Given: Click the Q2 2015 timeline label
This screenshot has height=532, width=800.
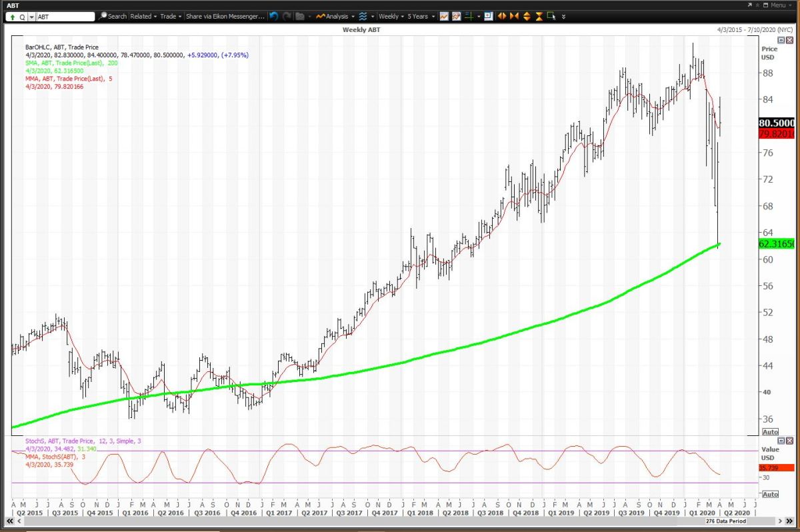Looking at the screenshot, I should pyautogui.click(x=29, y=513).
